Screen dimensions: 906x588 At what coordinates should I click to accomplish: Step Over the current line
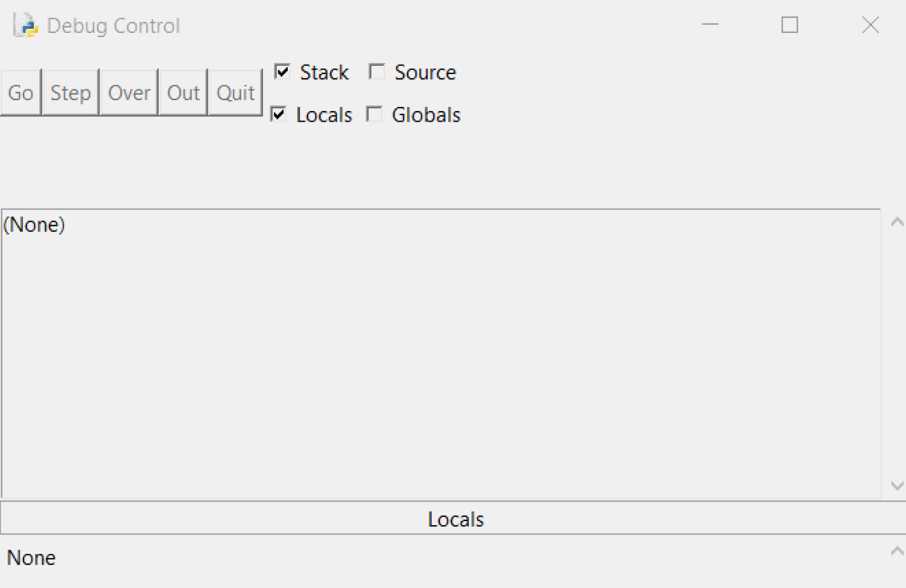129,93
